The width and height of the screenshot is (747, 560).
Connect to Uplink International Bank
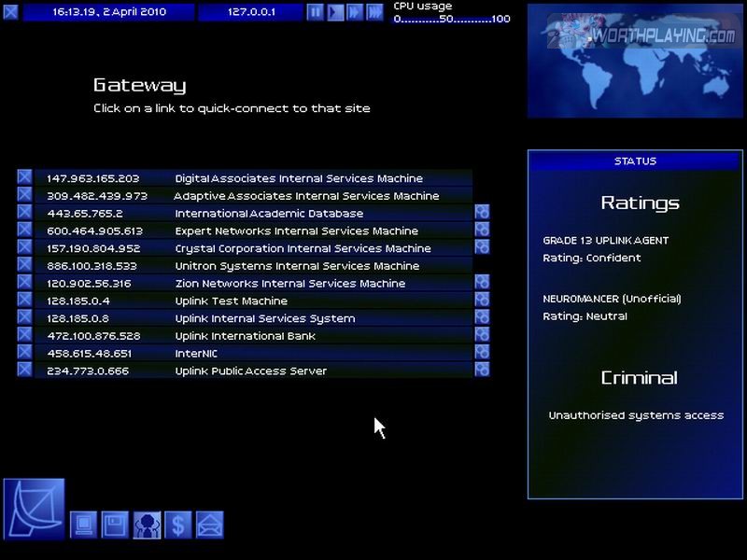(x=245, y=336)
